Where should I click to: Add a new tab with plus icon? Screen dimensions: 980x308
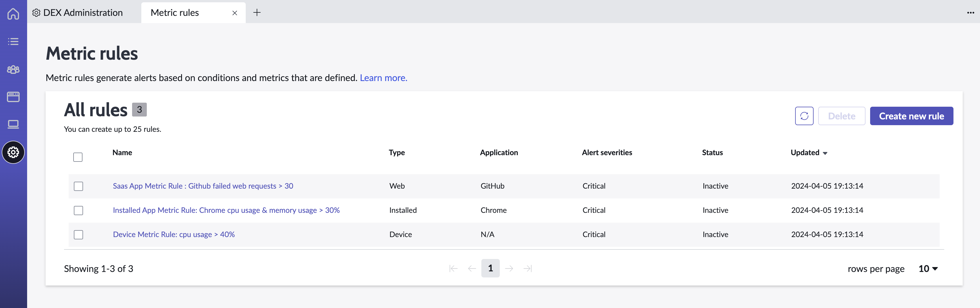point(257,13)
